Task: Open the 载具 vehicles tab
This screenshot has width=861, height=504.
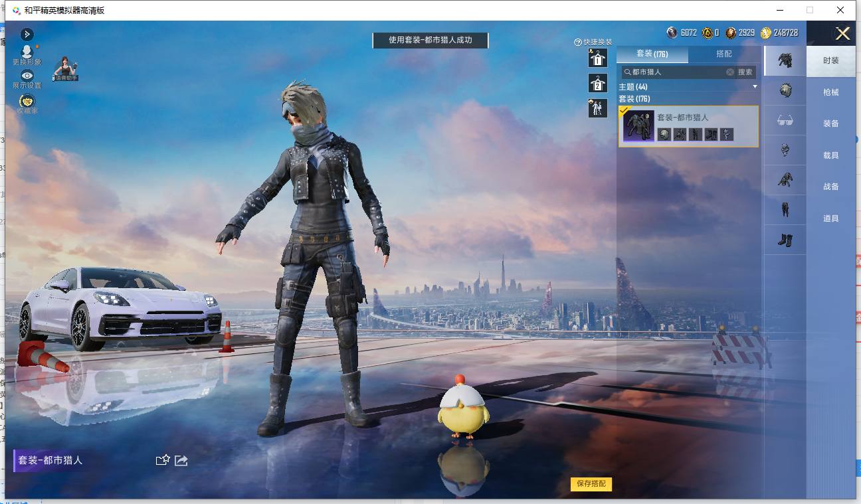Action: pos(831,155)
